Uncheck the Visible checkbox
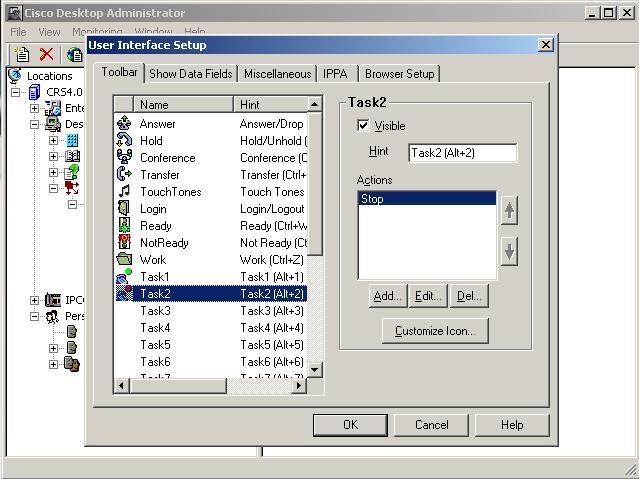Screen dimensions: 639x479 pyautogui.click(x=363, y=126)
